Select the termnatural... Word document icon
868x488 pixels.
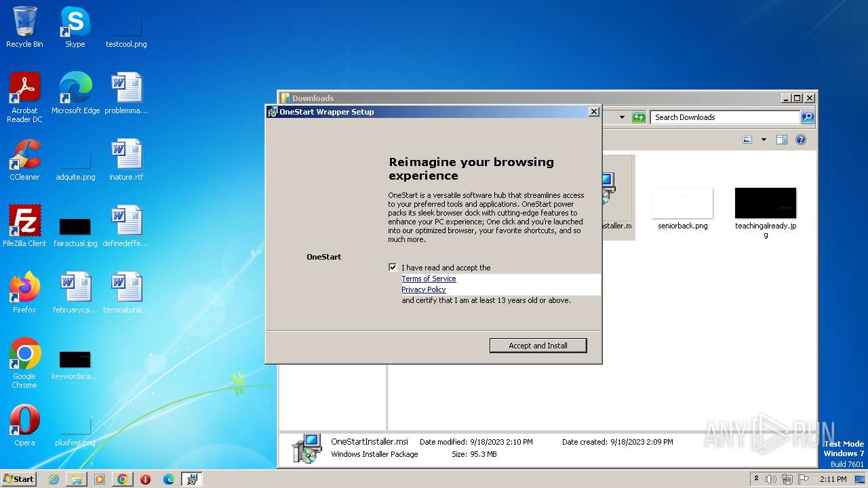coord(126,293)
